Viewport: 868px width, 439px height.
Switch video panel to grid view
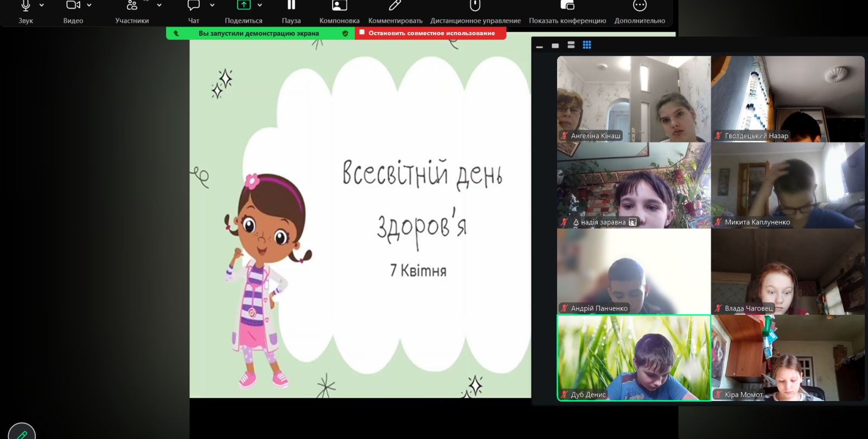[x=587, y=45]
